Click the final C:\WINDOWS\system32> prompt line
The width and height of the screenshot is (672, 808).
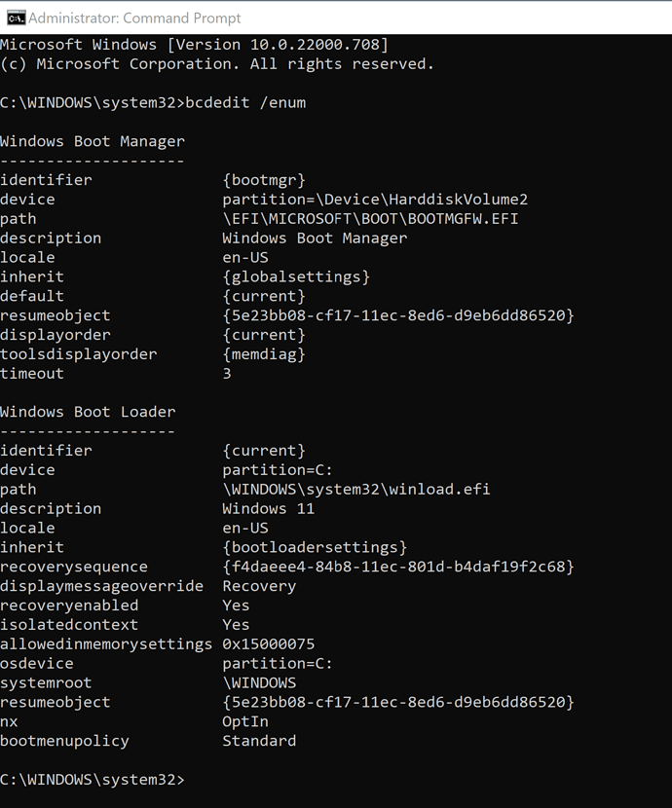tap(93, 780)
